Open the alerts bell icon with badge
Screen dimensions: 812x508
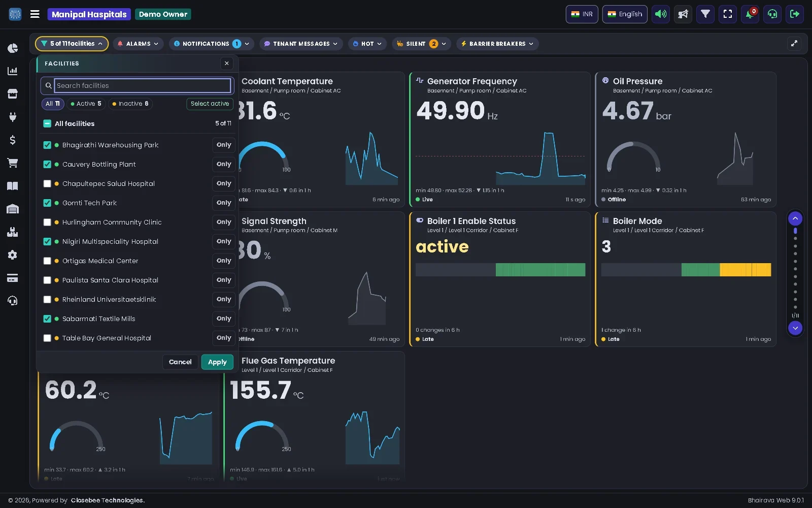click(750, 14)
